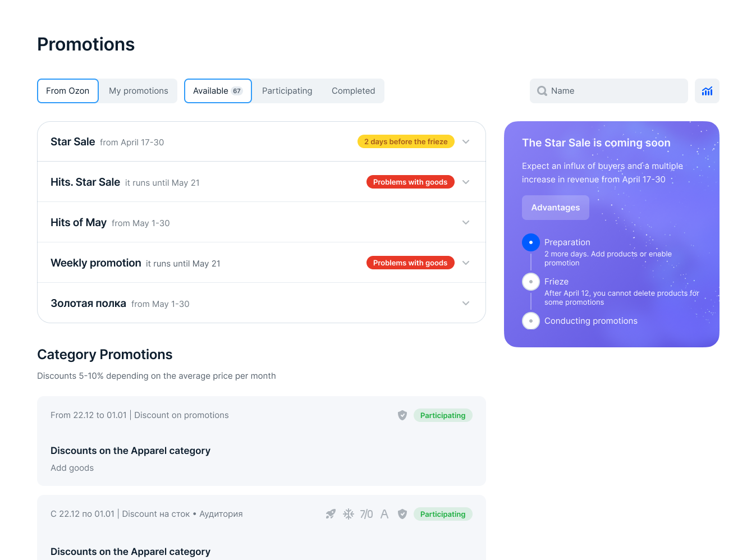Click the letter A icon
756x560 pixels.
[384, 514]
